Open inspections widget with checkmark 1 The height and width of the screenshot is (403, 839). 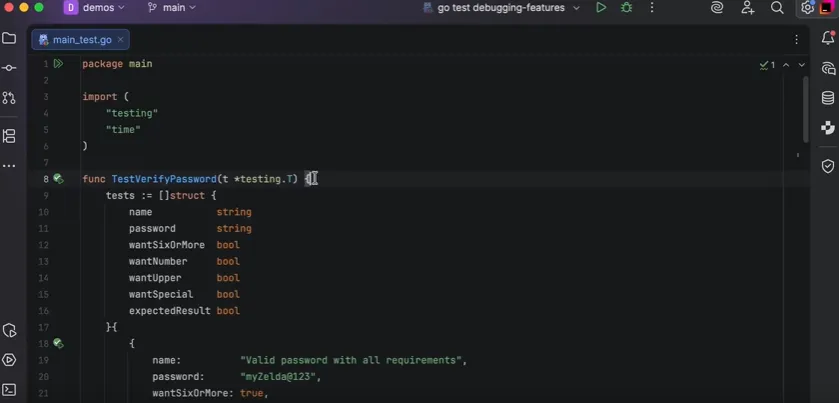click(x=767, y=65)
